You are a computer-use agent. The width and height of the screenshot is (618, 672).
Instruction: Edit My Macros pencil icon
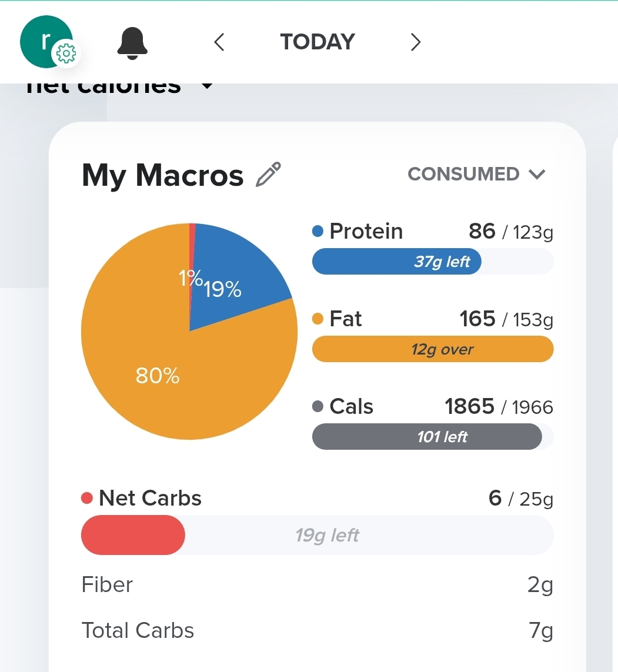pos(269,175)
